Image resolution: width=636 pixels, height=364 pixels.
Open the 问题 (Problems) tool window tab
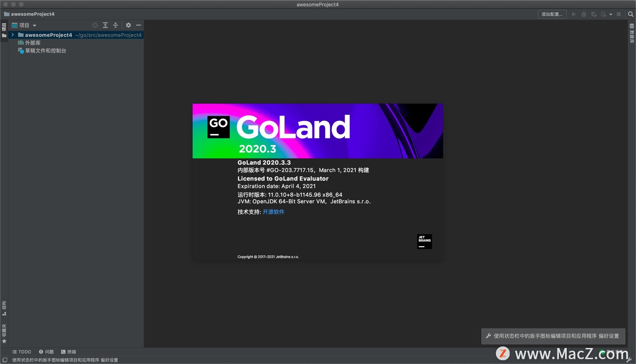[x=46, y=352]
